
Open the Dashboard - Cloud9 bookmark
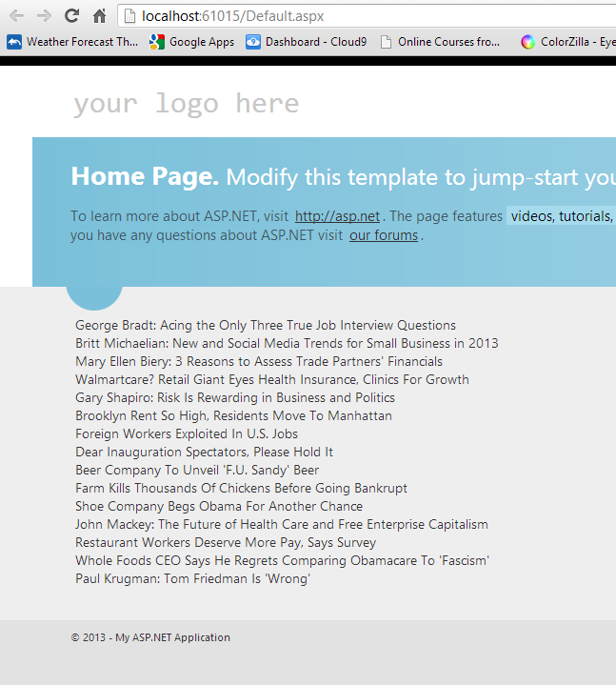[x=306, y=42]
